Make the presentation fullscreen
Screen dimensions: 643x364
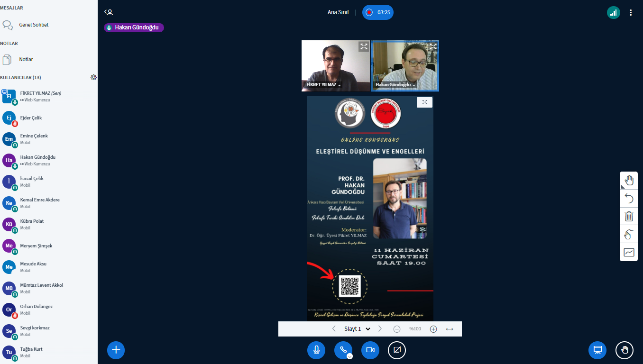424,102
